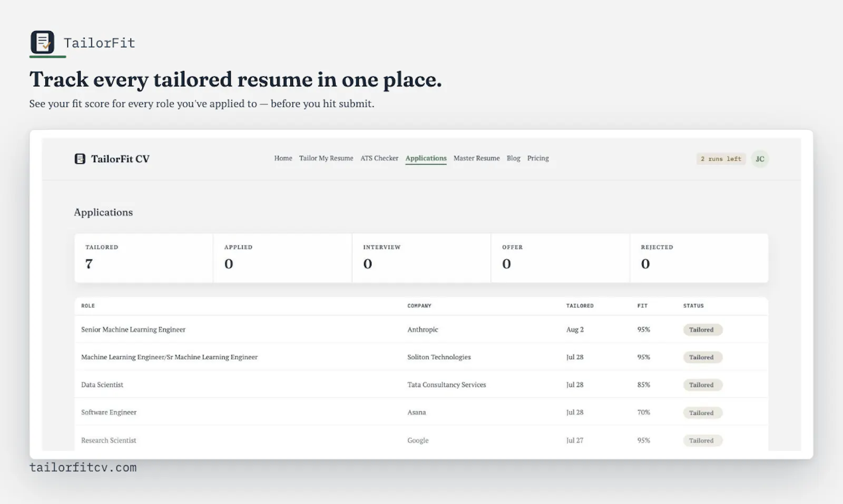Open the ATS Checker page
The height and width of the screenshot is (504, 843).
click(x=379, y=158)
